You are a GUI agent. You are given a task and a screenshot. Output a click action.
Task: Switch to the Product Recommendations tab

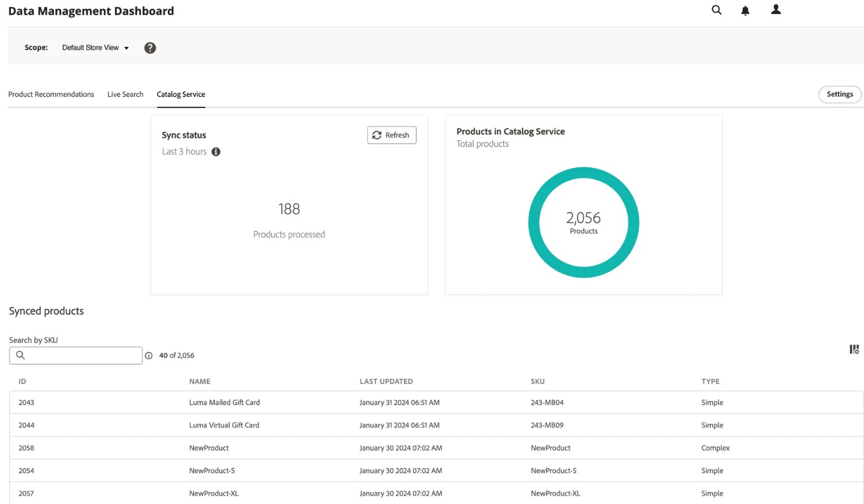pos(51,94)
